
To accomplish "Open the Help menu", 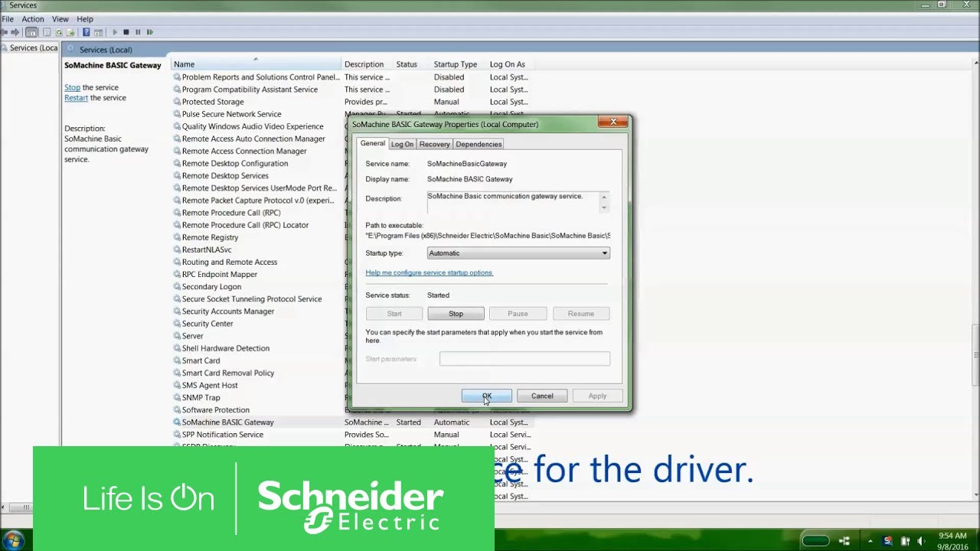I will tap(85, 19).
